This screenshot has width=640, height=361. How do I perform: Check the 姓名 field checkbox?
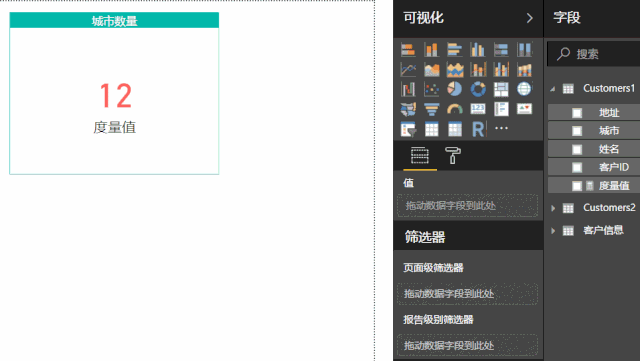pos(577,149)
